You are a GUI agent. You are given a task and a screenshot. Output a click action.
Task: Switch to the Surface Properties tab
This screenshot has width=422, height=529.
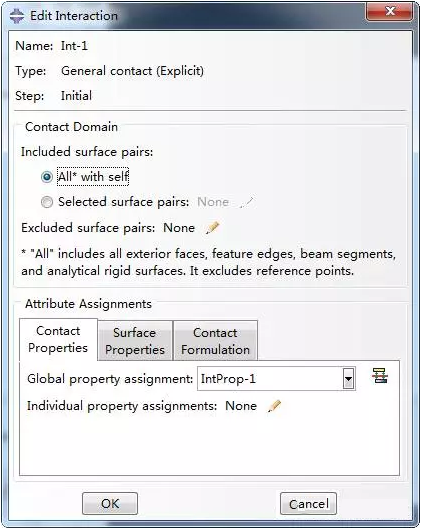(x=135, y=341)
